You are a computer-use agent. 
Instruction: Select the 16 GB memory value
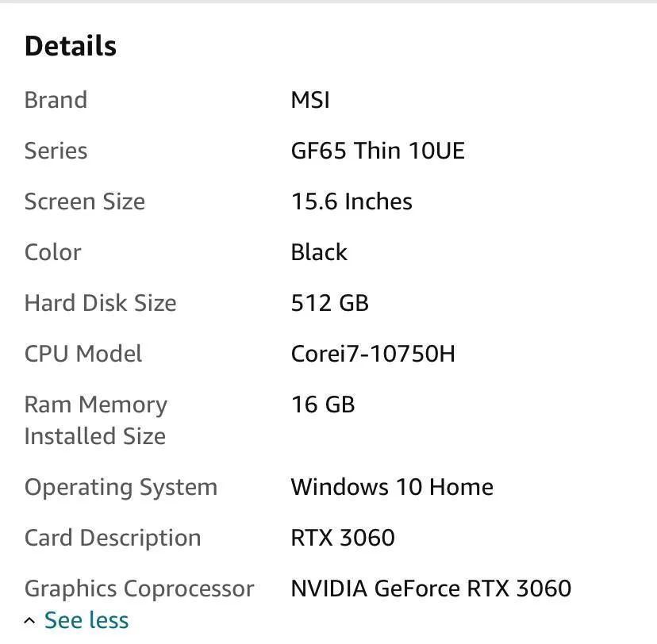pos(323,404)
